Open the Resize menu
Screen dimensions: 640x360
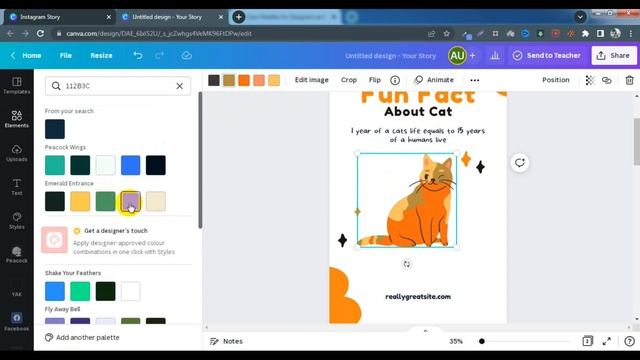coord(101,56)
